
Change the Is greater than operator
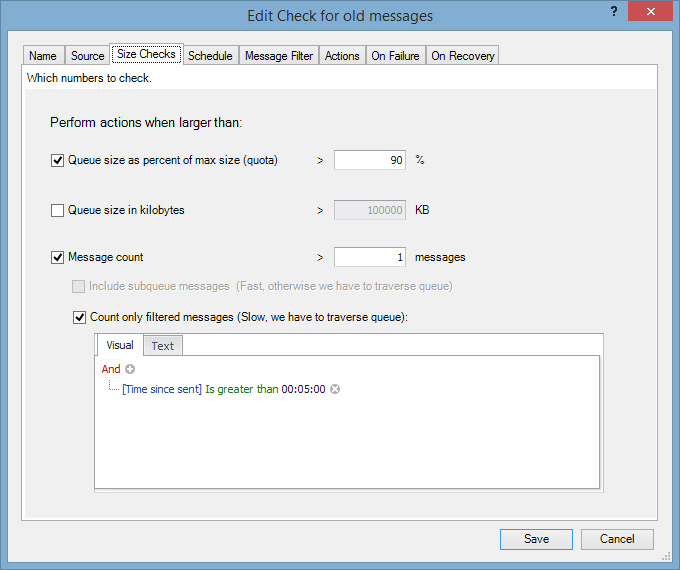click(x=242, y=389)
